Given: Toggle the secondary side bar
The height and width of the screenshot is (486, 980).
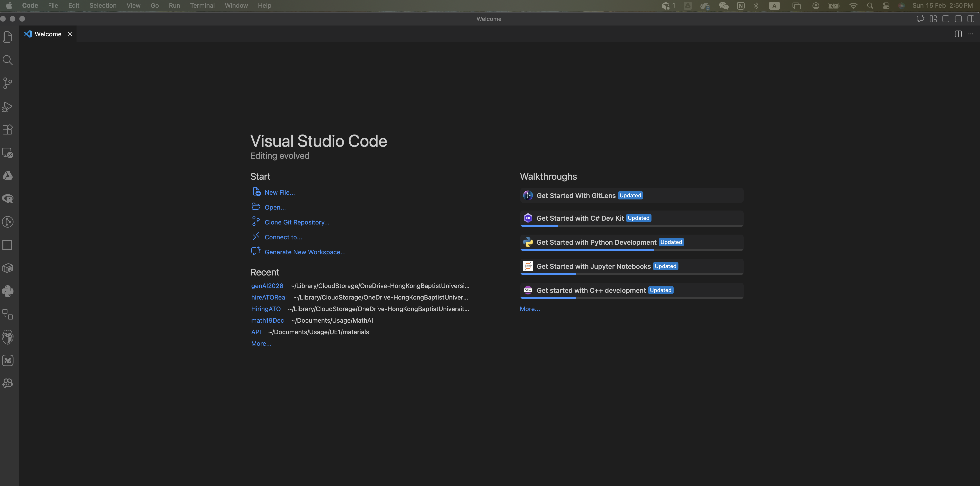Looking at the screenshot, I should pyautogui.click(x=971, y=19).
